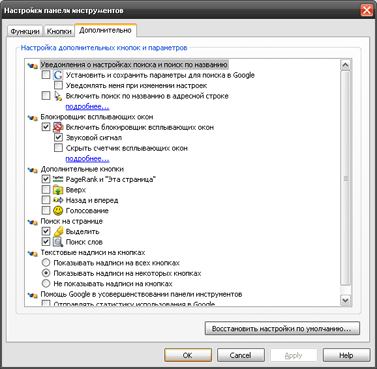
Task: Click the Назад и вперед arrows icon
Action: point(58,200)
